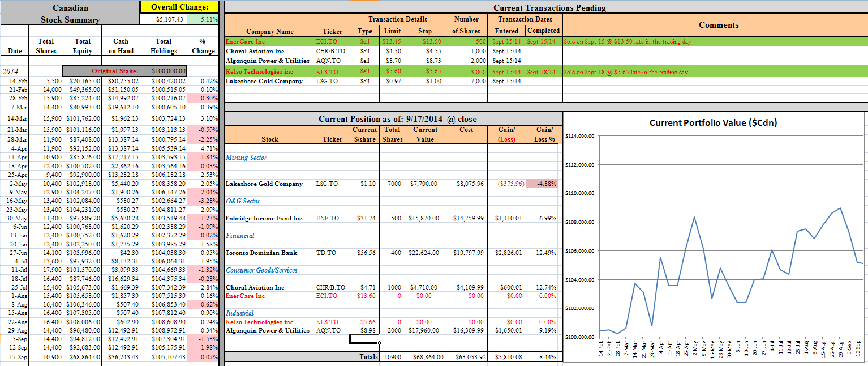This screenshot has height=366, width=868.
Task: Select the 'Financial' sector label
Action: 240,236
